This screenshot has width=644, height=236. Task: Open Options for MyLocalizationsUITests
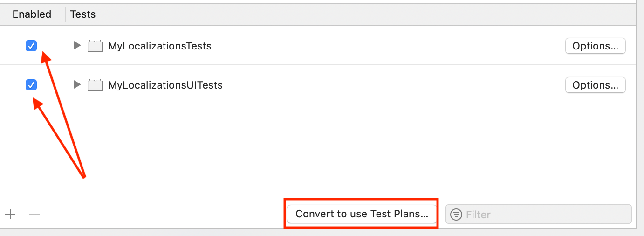point(595,85)
